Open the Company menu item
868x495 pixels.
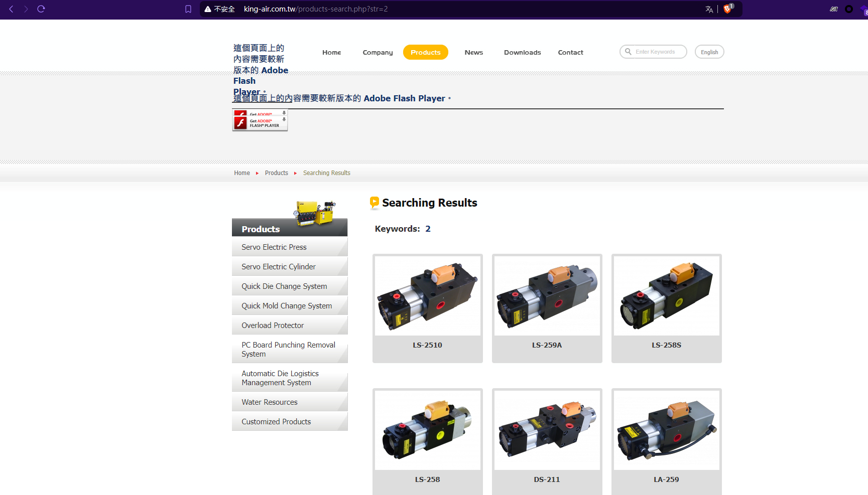tap(378, 52)
